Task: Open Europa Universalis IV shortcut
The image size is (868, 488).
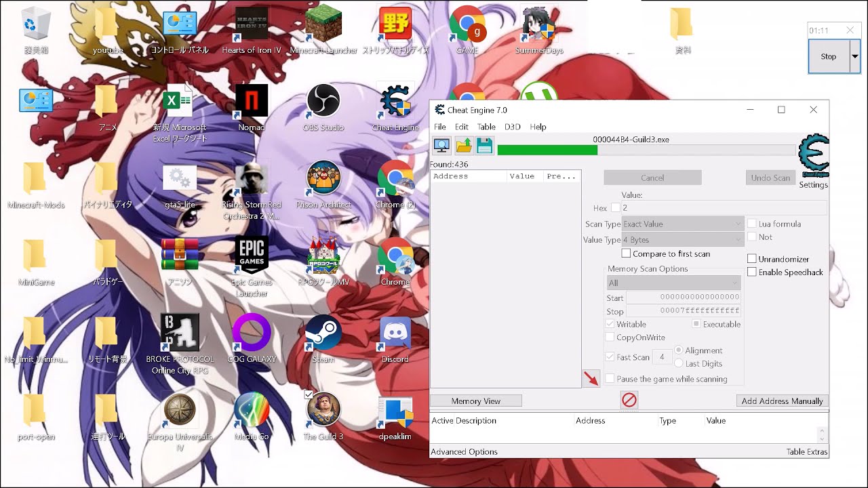Action: pyautogui.click(x=180, y=422)
